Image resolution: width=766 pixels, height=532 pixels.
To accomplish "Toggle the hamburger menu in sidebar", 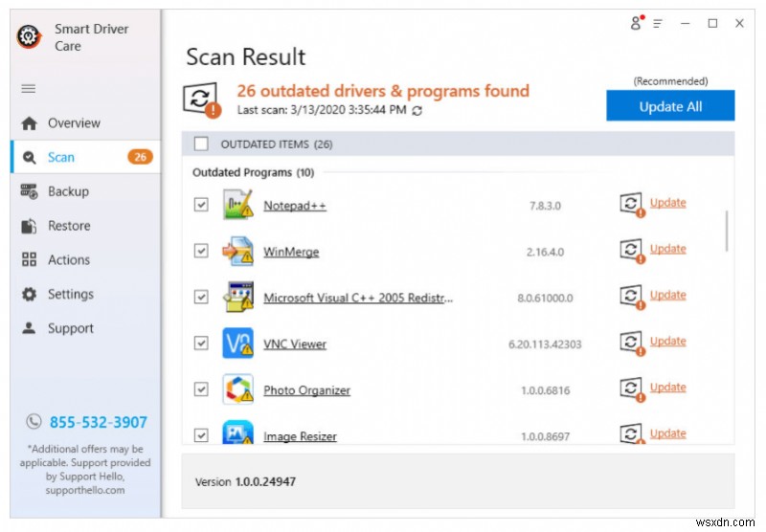I will point(29,88).
